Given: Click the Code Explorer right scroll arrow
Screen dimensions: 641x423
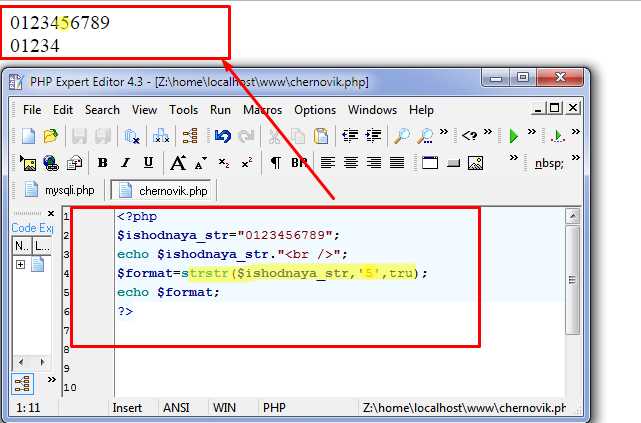Looking at the screenshot, I should click(x=42, y=362).
